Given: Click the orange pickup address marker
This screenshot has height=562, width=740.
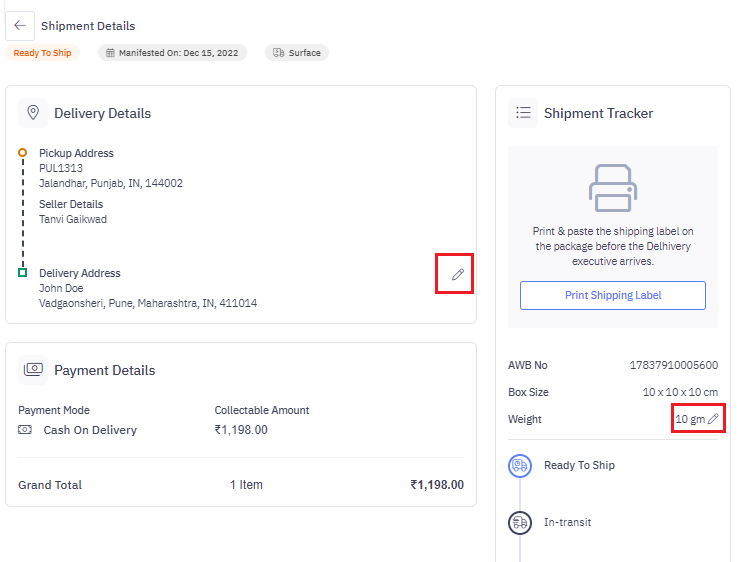Looking at the screenshot, I should pyautogui.click(x=22, y=152).
